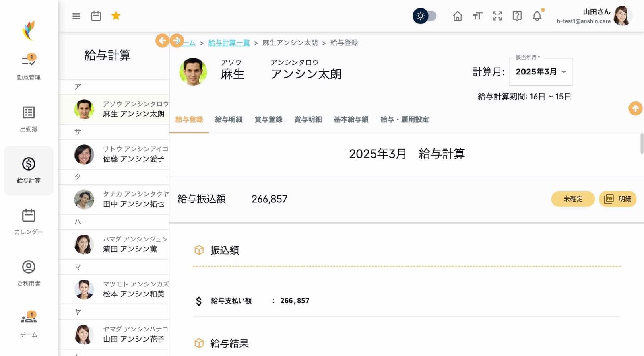This screenshot has width=644, height=356.
Task: Click the box icon beside 給与結果
Action: [x=199, y=343]
